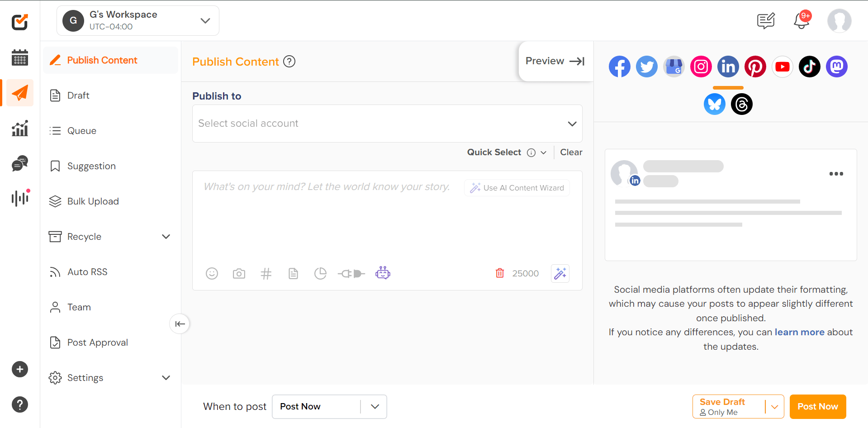Click the Preview toggle button
Screen dimensions: 868x428
(x=555, y=61)
